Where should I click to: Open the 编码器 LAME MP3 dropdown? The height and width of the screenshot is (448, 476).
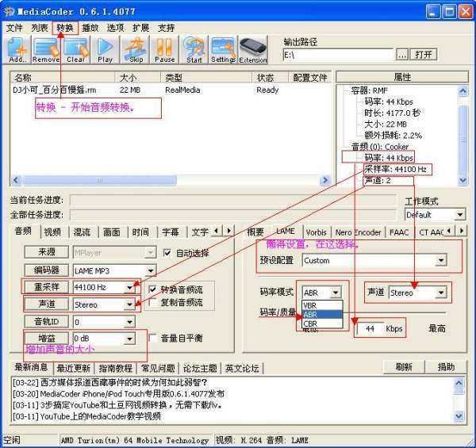(x=151, y=270)
